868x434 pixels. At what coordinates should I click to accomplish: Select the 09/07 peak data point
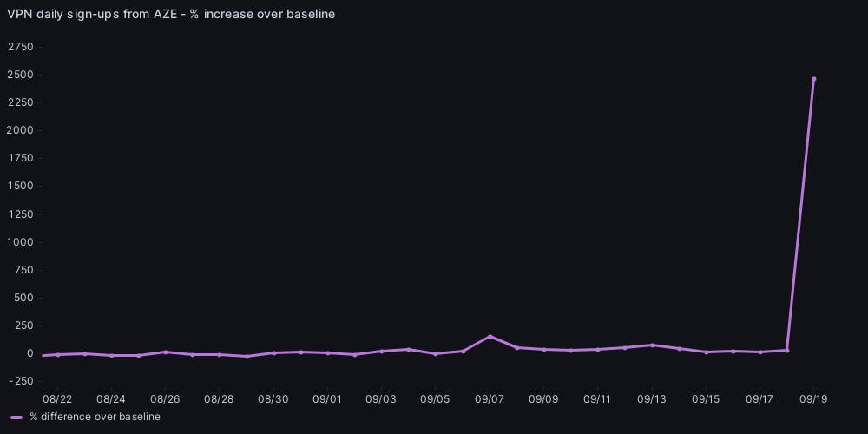pos(490,336)
